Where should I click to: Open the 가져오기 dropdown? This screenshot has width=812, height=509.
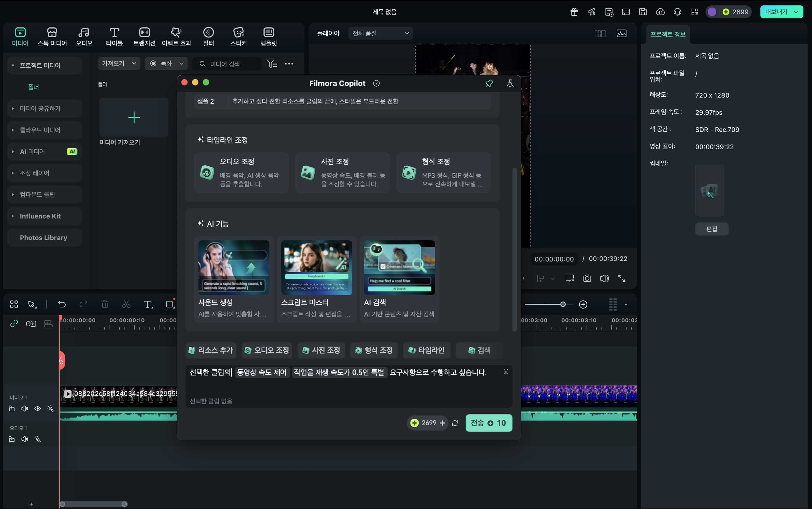click(x=119, y=63)
